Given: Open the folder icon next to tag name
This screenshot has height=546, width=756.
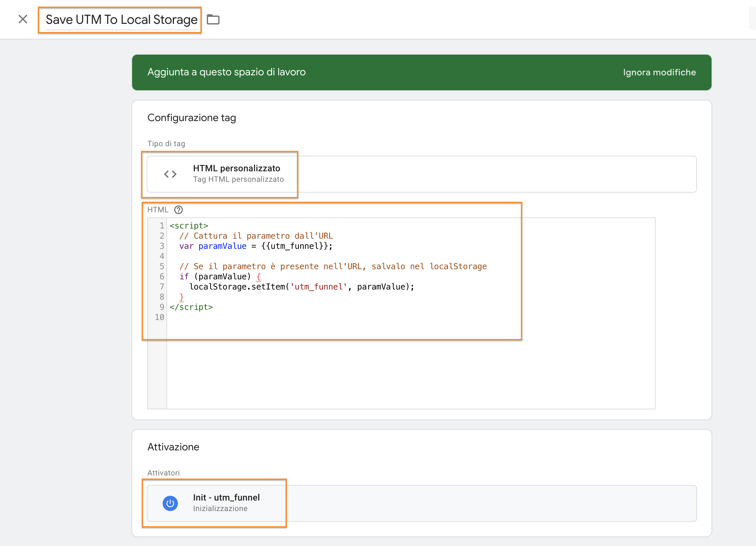Looking at the screenshot, I should tap(213, 20).
